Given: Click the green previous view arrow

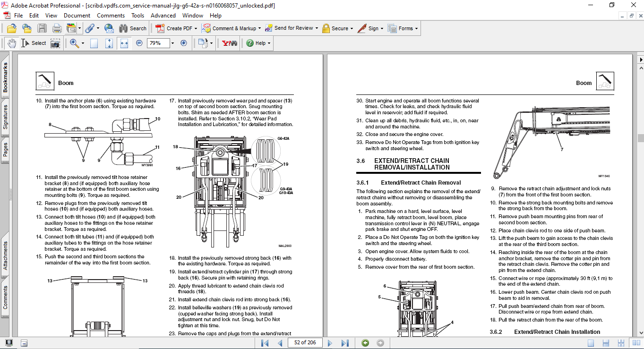Looking at the screenshot, I should coord(365,343).
